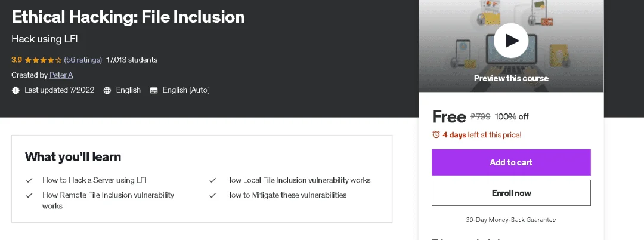Click checkmark beside Local File Inclusion item
The height and width of the screenshot is (240, 644).
(x=212, y=180)
